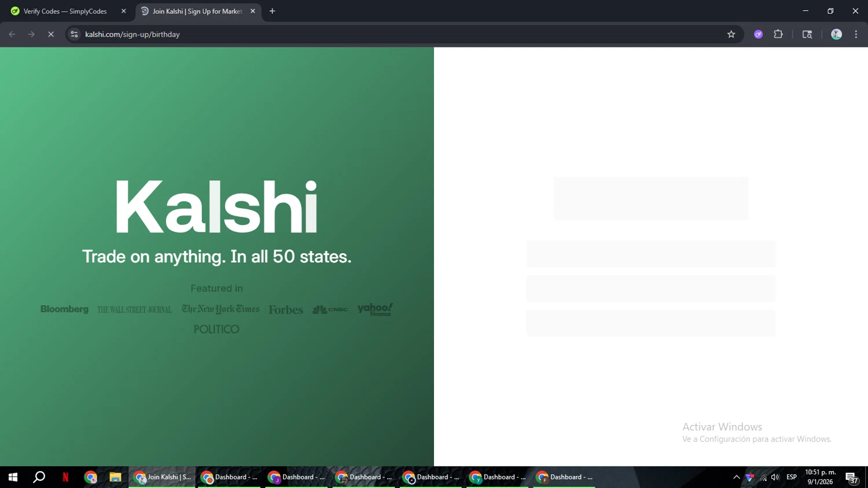868x488 pixels.
Task: Stop loading the Kalshi page
Action: [51, 34]
